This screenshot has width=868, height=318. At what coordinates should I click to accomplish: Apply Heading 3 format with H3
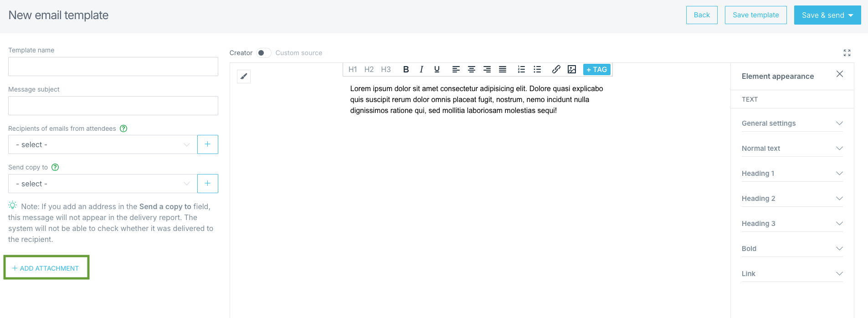386,69
